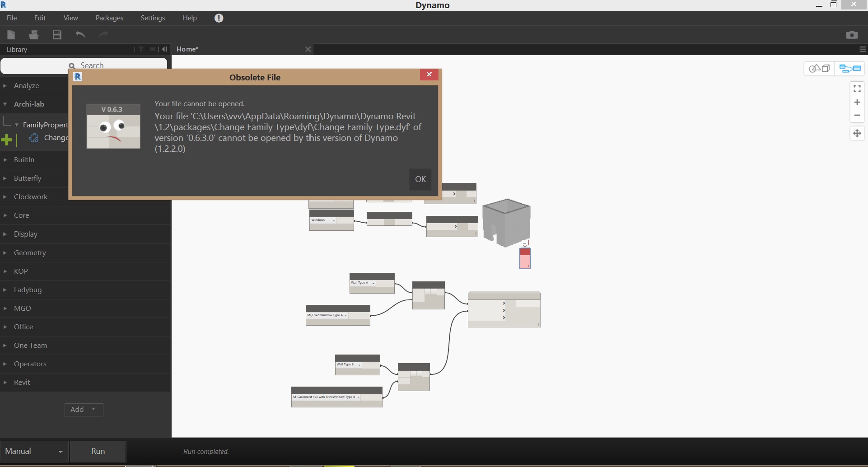Click the library list view icon
868x467 pixels.
tap(153, 49)
